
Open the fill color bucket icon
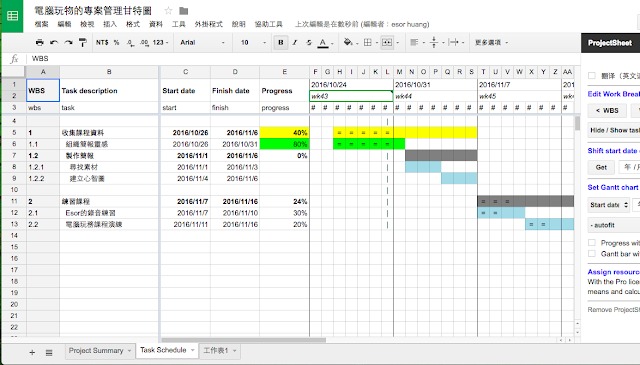(348, 42)
